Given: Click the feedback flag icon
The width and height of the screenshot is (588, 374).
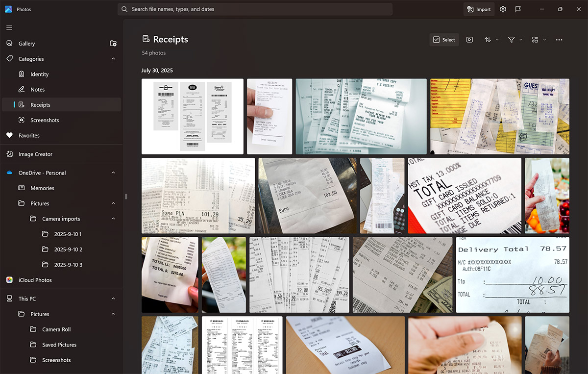Looking at the screenshot, I should point(518,9).
